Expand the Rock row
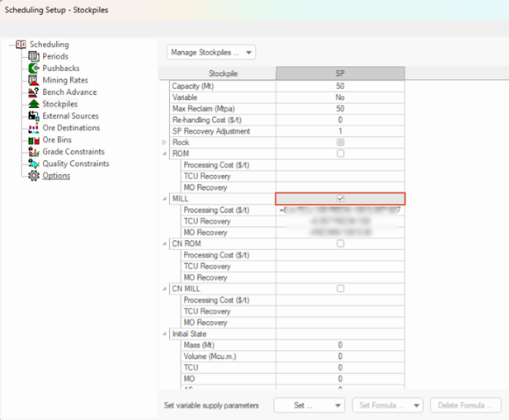509x420 pixels. coord(163,143)
